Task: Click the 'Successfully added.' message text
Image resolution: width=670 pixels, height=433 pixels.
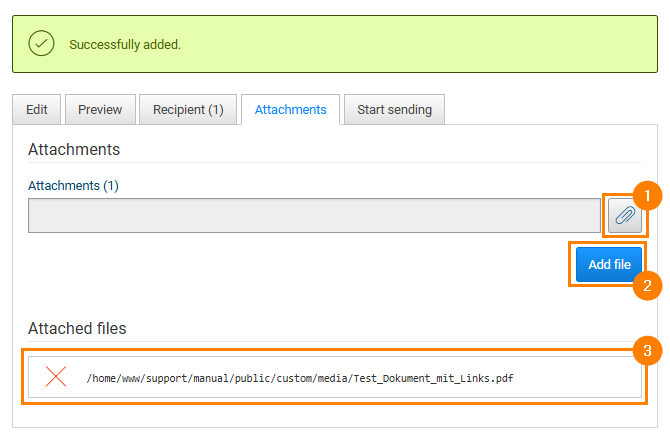Action: point(125,45)
